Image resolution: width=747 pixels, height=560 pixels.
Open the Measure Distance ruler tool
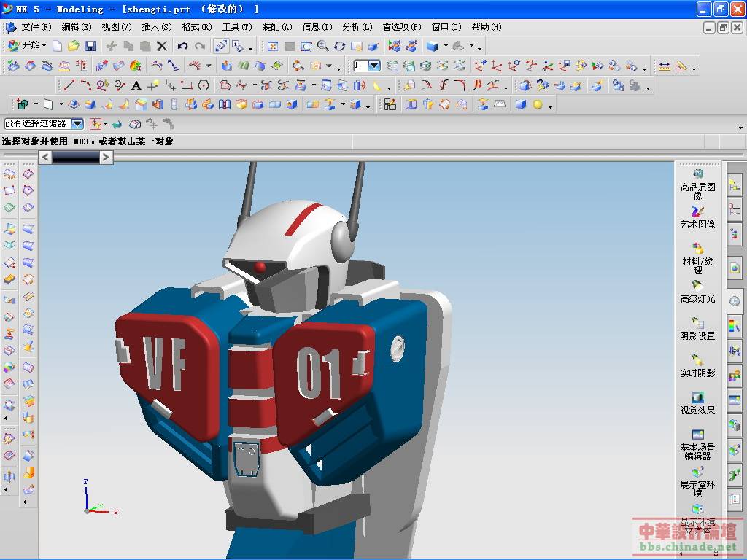click(x=665, y=66)
